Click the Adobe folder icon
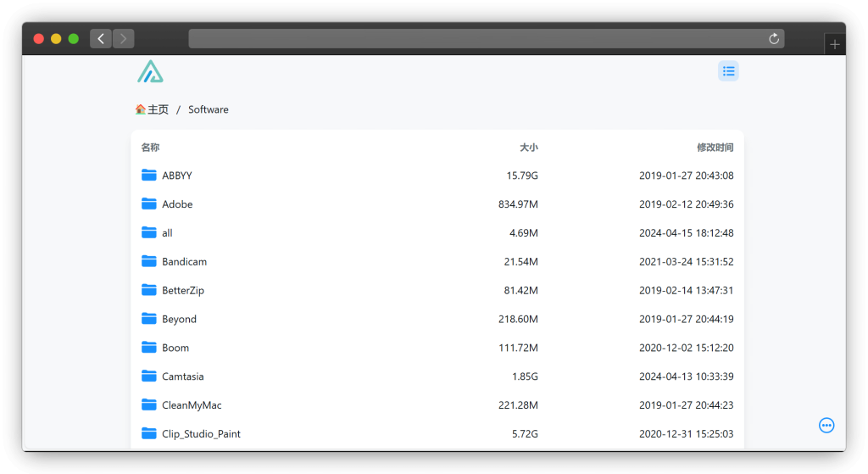This screenshot has height=474, width=868. 149,204
